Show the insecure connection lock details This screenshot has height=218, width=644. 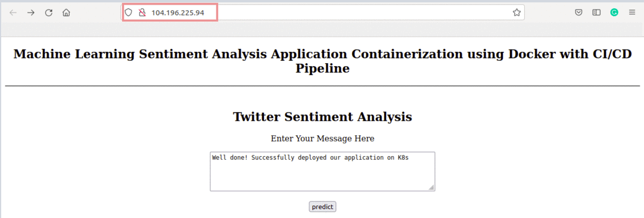point(142,13)
